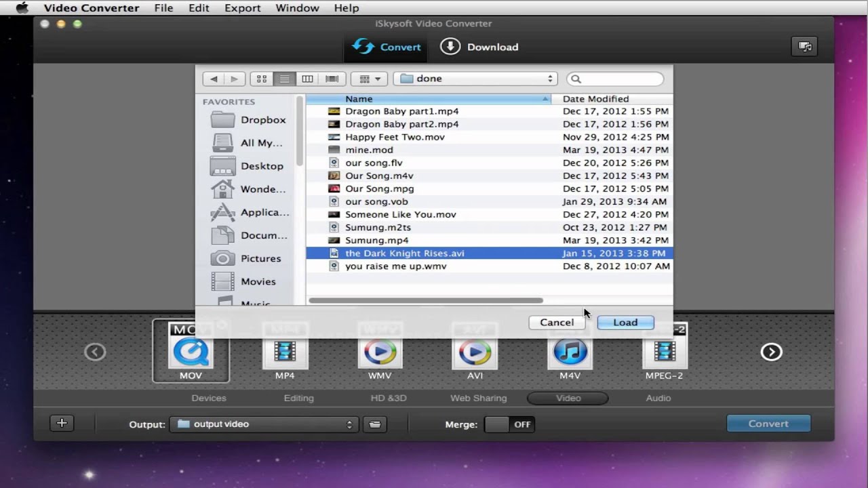Open Desktop in Favorites sidebar
The image size is (868, 488).
click(248, 166)
